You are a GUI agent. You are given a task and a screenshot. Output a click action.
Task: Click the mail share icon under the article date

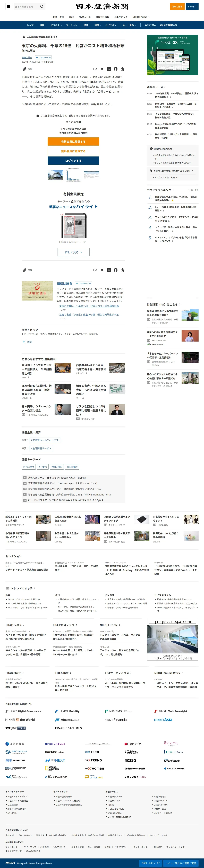pyautogui.click(x=95, y=69)
